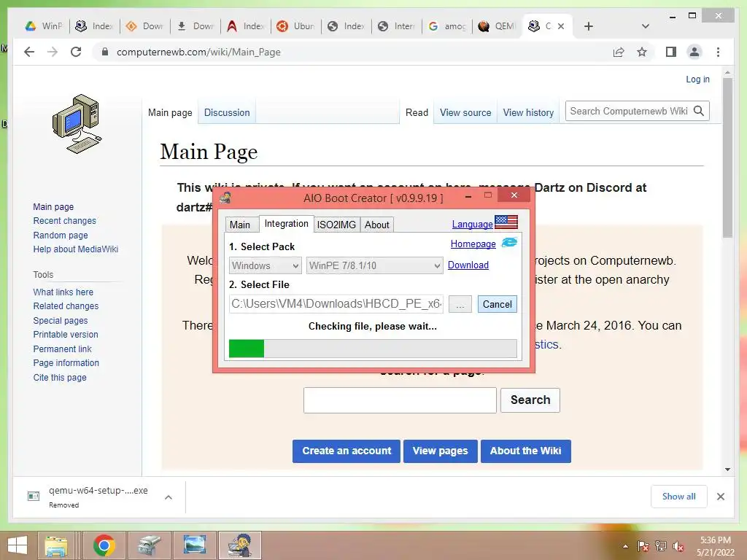This screenshot has height=560, width=747.
Task: Switch to the amog Google search tab
Action: point(447,26)
